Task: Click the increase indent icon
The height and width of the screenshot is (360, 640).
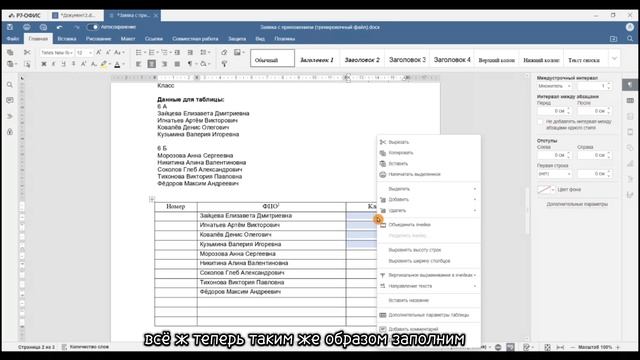Action: coord(190,53)
